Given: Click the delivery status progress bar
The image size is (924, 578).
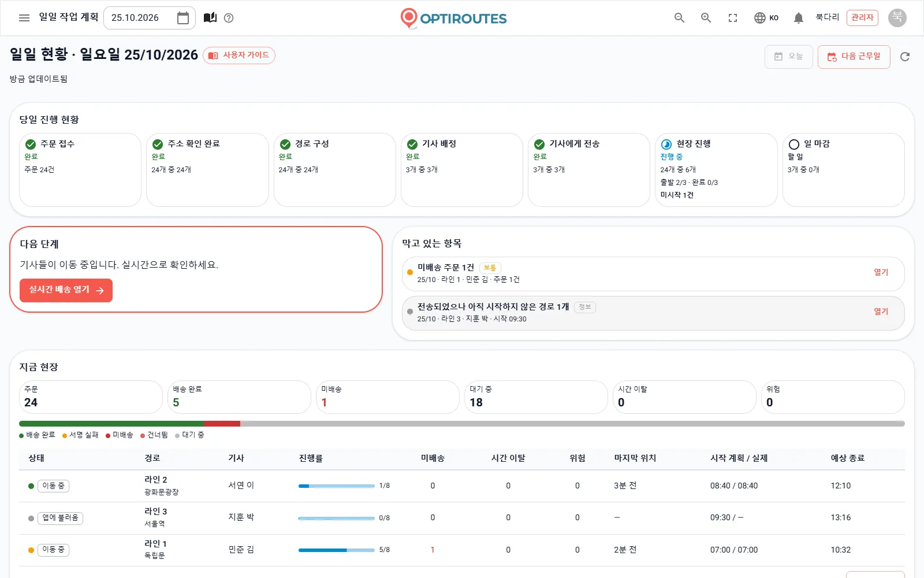Looking at the screenshot, I should (462, 424).
